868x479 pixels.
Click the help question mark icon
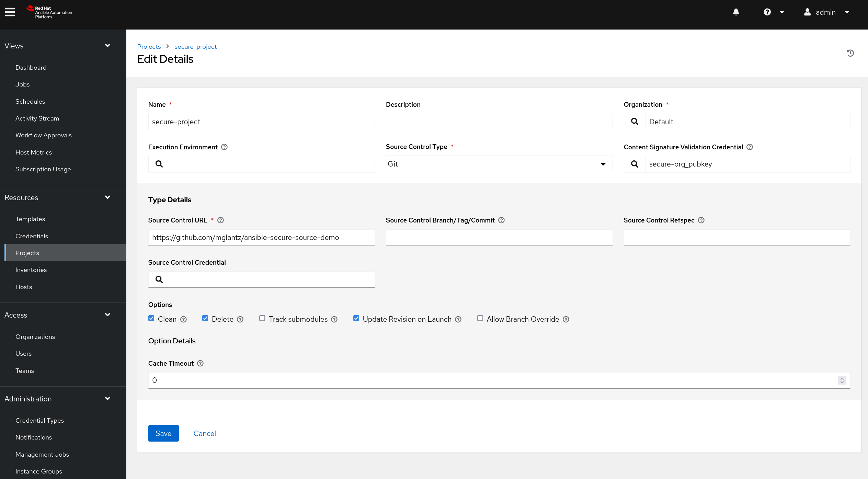(x=767, y=12)
